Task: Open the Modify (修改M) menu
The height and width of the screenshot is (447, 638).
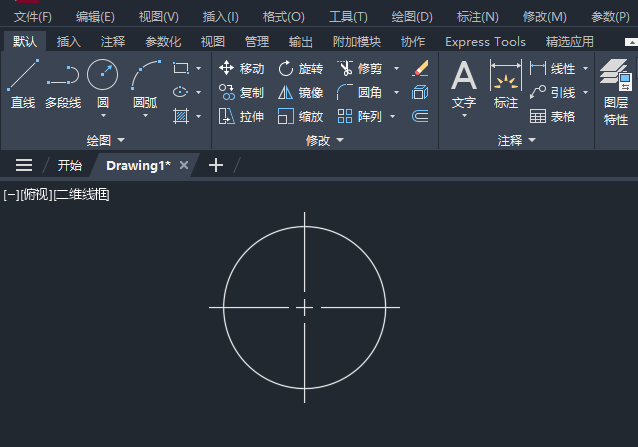Action: pos(544,17)
